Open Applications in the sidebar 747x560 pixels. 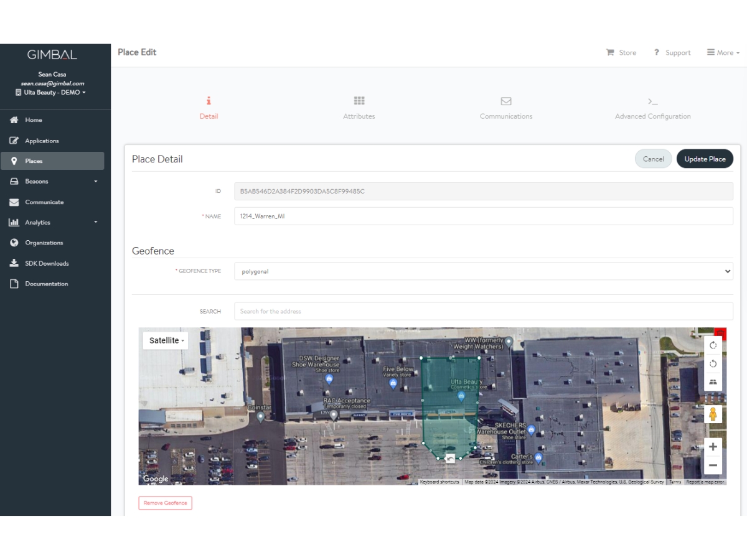pyautogui.click(x=52, y=141)
